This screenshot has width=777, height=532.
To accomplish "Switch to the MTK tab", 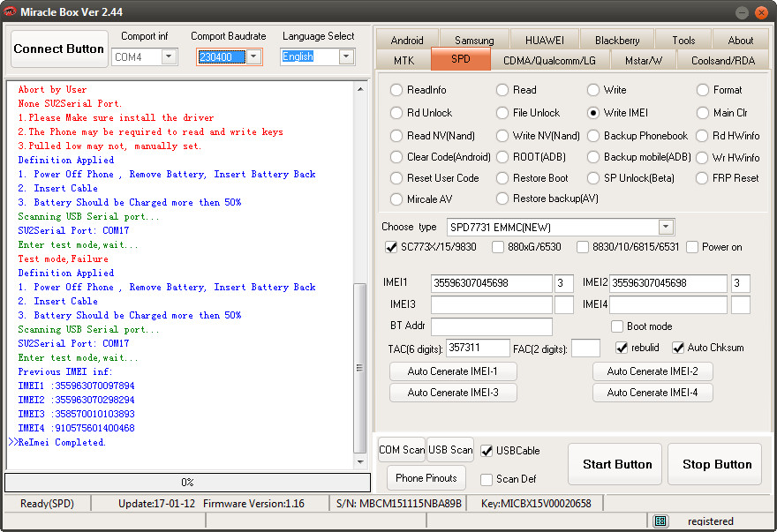I will click(404, 60).
